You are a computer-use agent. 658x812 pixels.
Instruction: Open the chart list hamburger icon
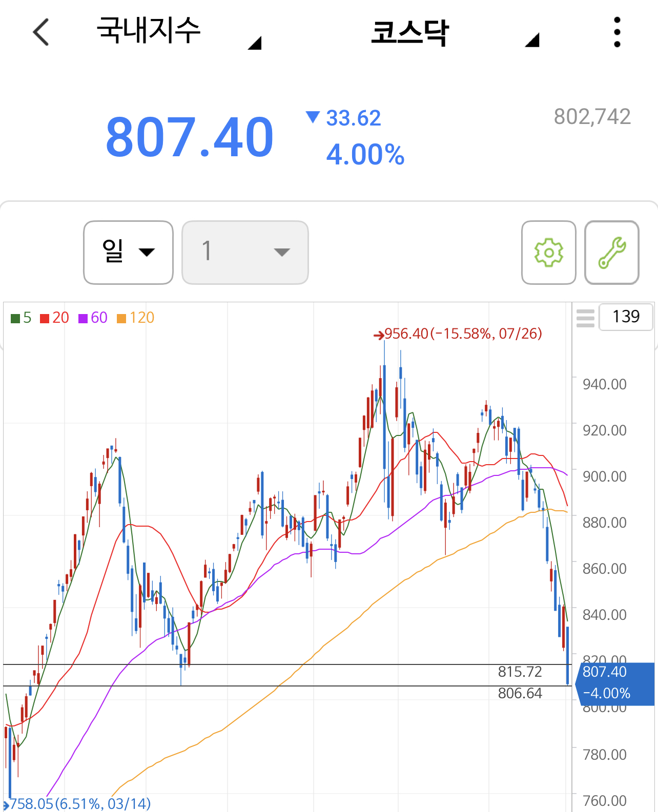[x=585, y=318]
